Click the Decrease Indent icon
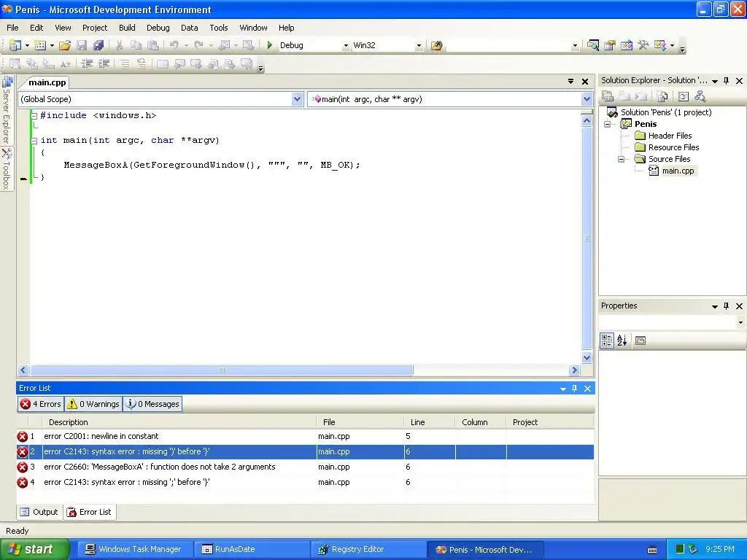The height and width of the screenshot is (560, 747). (88, 63)
